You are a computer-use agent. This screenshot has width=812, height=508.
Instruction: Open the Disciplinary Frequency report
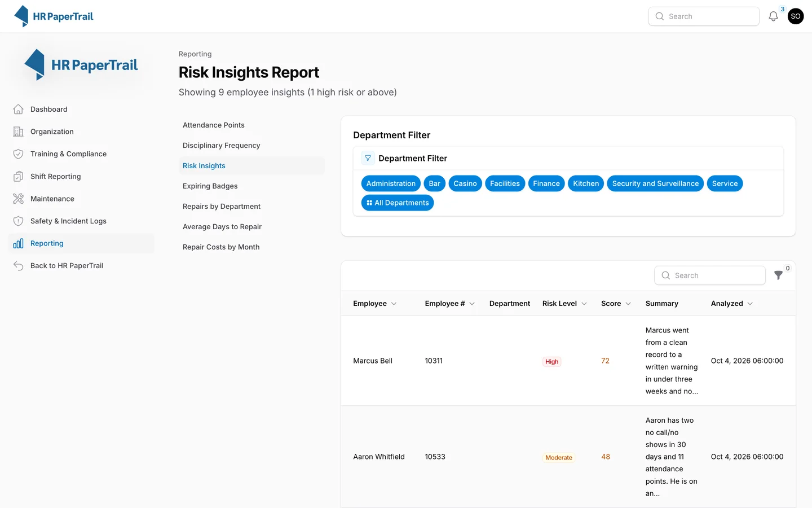click(x=251, y=146)
